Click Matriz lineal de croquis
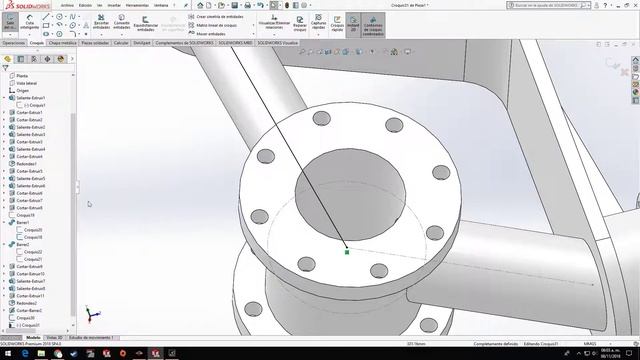The image size is (640, 360). [x=213, y=25]
